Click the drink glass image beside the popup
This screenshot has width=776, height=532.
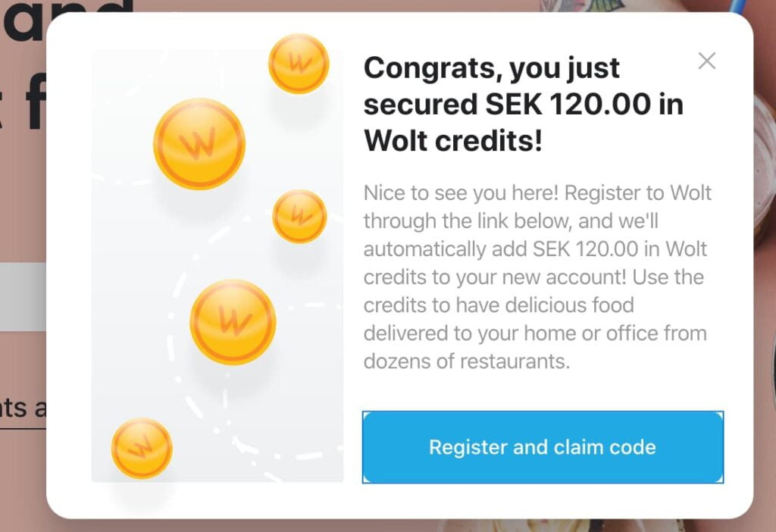[x=765, y=168]
